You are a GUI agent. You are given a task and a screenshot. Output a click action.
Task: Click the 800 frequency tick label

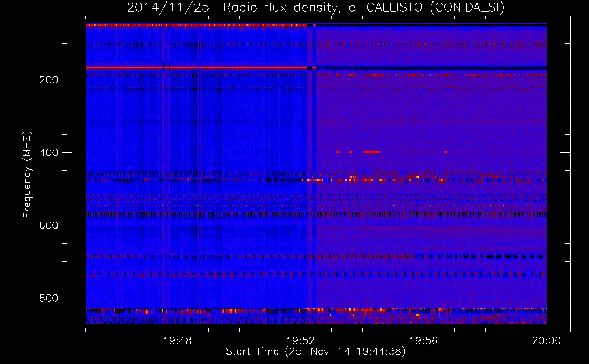tap(49, 298)
